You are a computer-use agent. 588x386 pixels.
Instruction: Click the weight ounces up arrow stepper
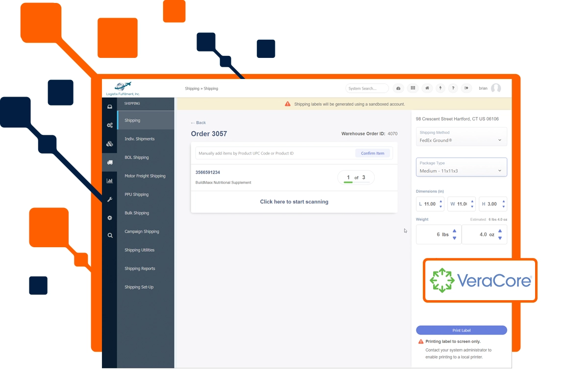tap(499, 232)
